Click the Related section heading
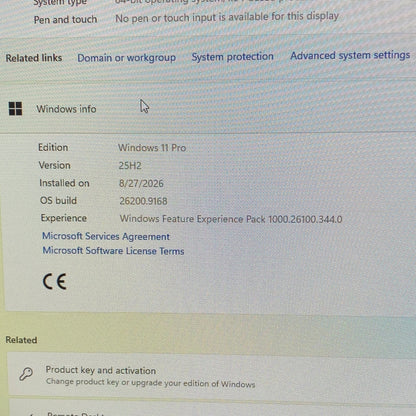416x416 pixels. 21,340
